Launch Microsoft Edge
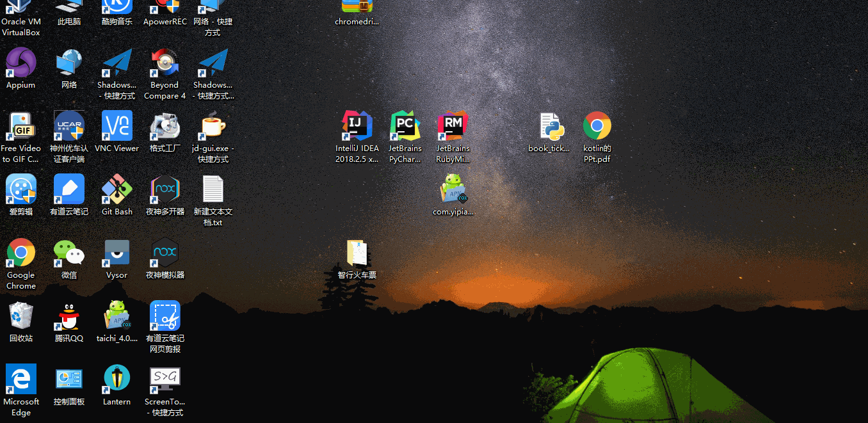The height and width of the screenshot is (423, 868). point(21,390)
